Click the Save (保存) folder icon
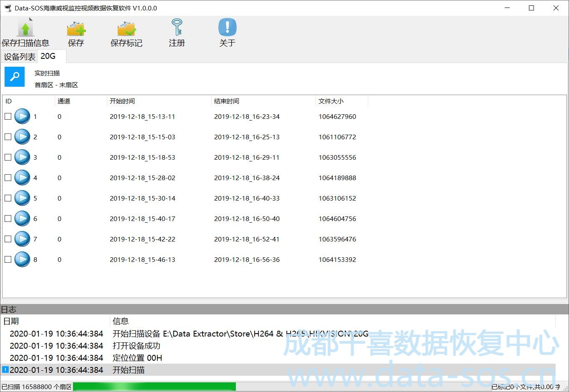569x392 pixels. [76, 28]
